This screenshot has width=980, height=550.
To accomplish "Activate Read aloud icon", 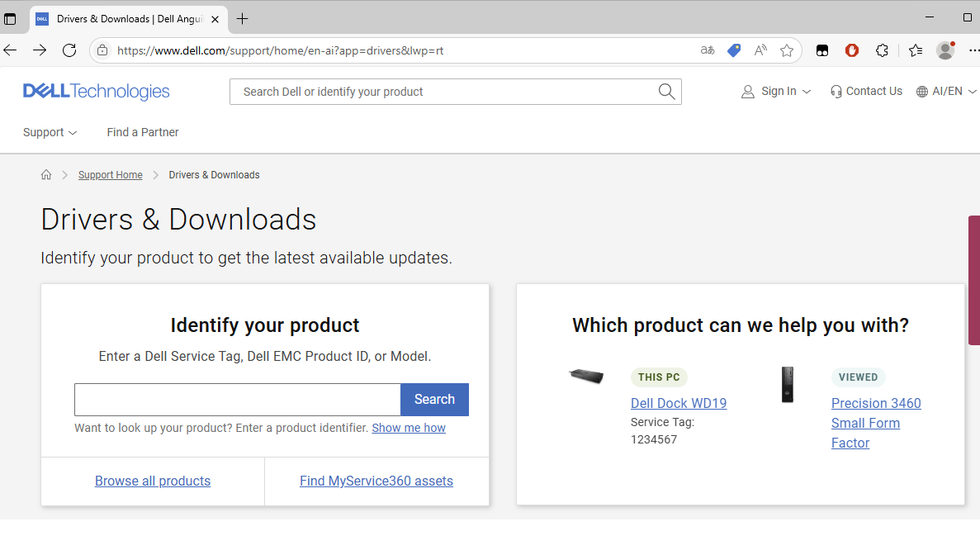I will point(760,50).
